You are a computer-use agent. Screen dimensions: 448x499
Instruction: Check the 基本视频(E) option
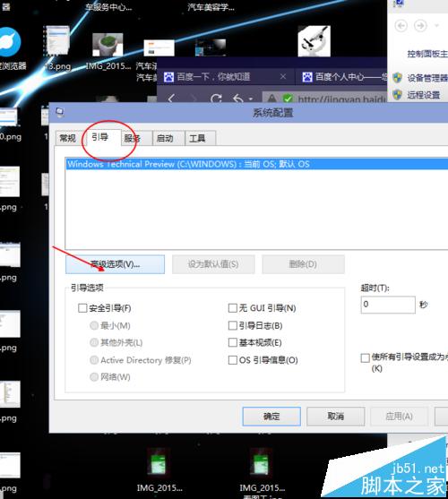tap(233, 342)
